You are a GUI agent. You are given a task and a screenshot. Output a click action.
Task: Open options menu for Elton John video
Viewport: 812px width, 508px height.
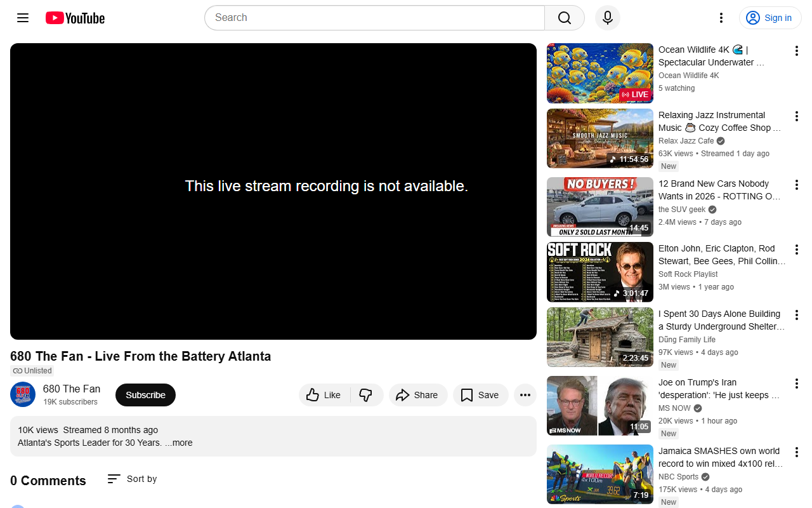(x=797, y=250)
